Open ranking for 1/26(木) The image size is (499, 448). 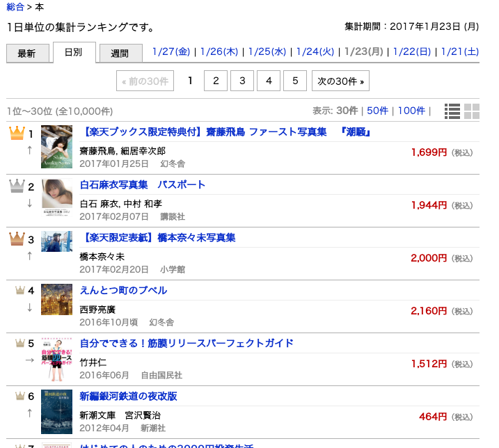[219, 51]
